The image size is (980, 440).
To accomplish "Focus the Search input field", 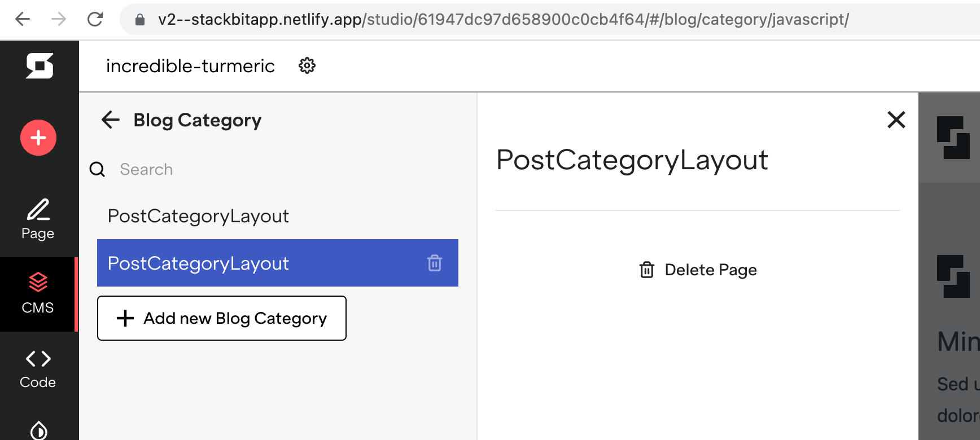I will click(226, 169).
